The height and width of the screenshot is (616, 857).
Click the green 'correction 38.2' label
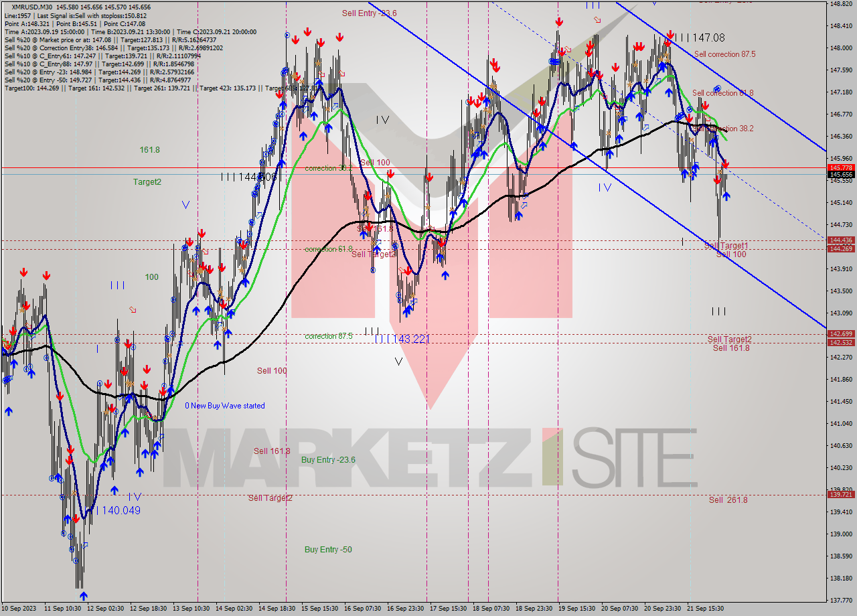coord(328,168)
